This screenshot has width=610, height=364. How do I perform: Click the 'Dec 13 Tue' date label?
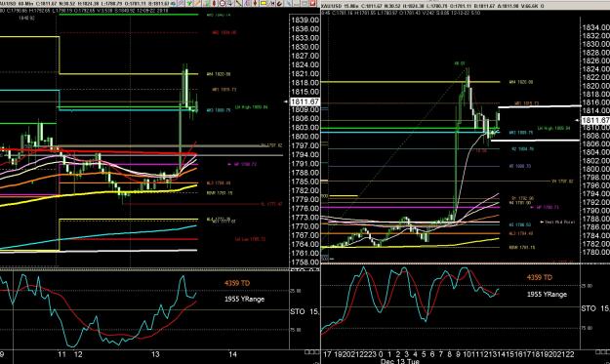[x=399, y=361]
